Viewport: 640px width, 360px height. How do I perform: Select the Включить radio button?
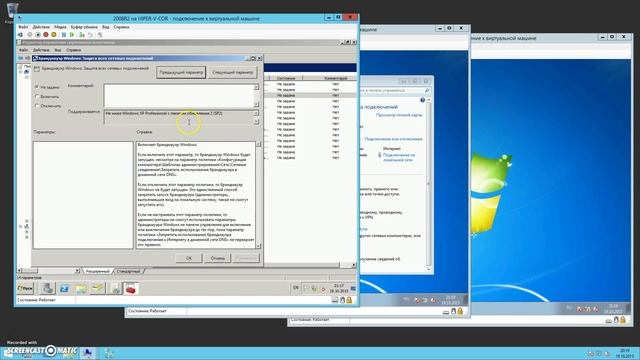coord(37,97)
